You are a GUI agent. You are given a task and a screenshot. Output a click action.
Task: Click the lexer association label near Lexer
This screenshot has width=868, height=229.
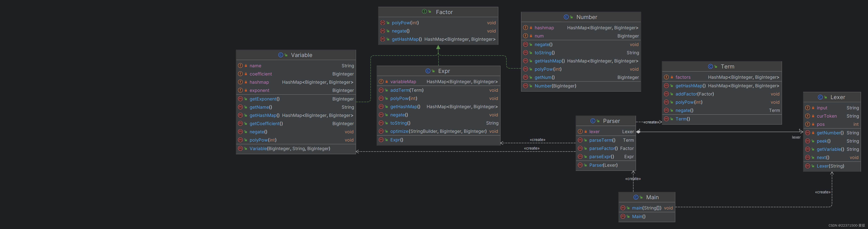pyautogui.click(x=796, y=137)
